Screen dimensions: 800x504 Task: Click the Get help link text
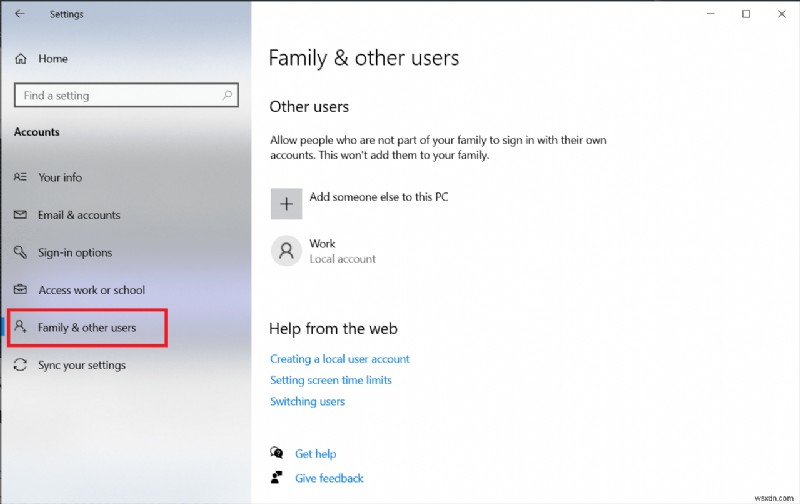(316, 454)
